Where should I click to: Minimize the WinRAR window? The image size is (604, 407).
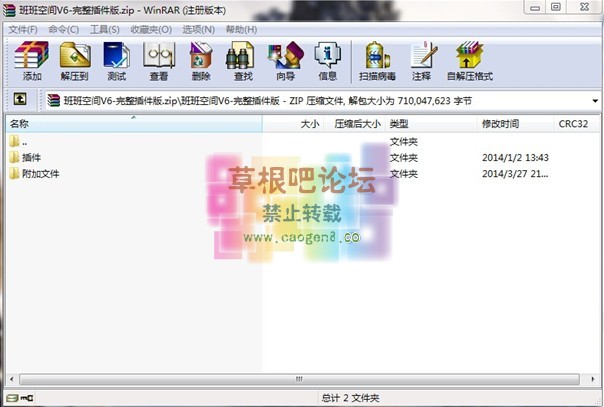pos(535,7)
